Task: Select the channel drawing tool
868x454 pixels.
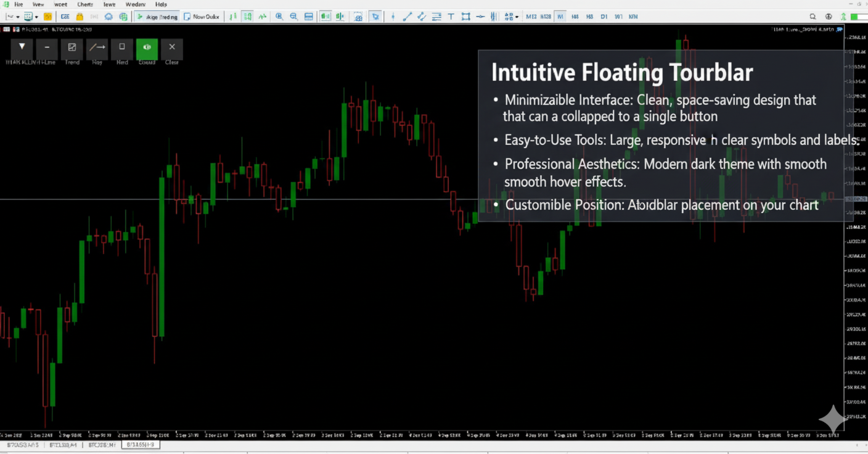Action: click(422, 17)
